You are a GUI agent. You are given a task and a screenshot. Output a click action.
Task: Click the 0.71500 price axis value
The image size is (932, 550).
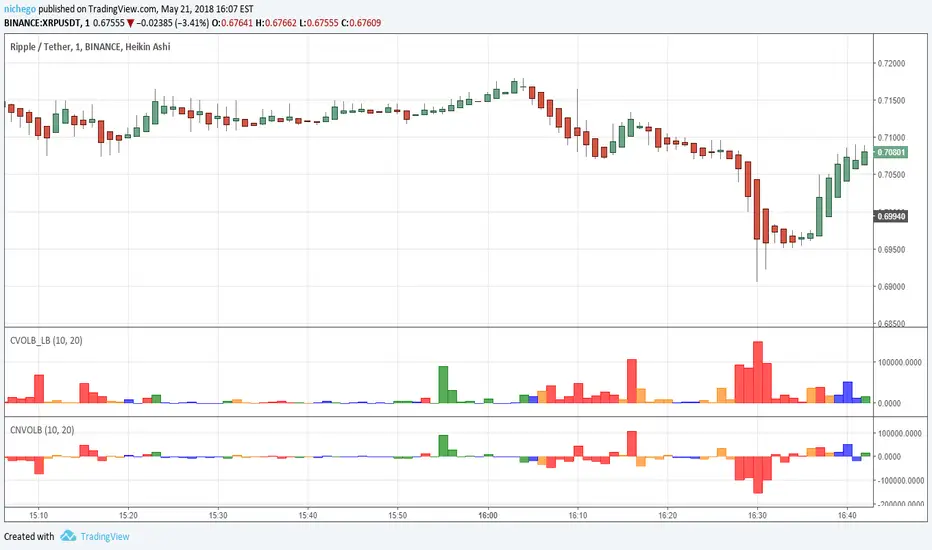point(891,100)
